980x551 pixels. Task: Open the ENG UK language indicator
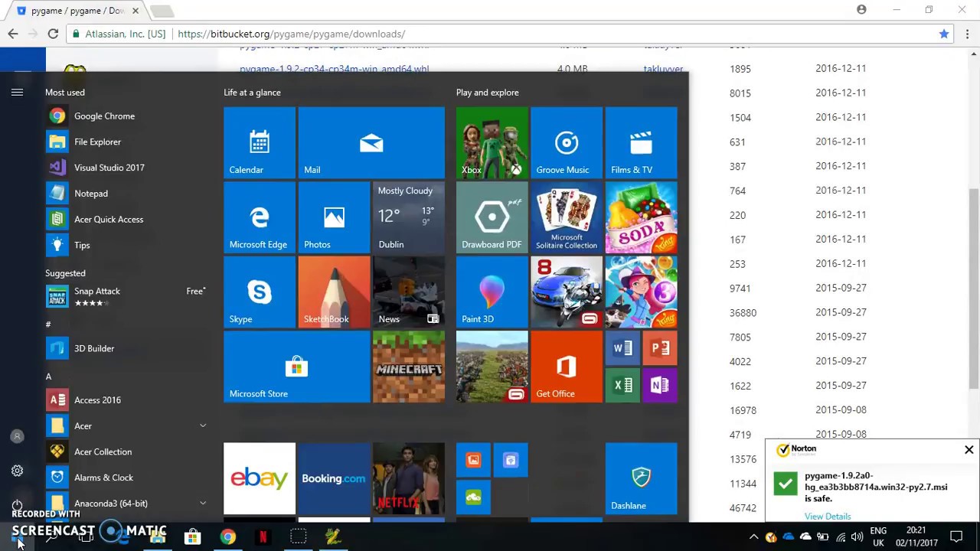(878, 536)
